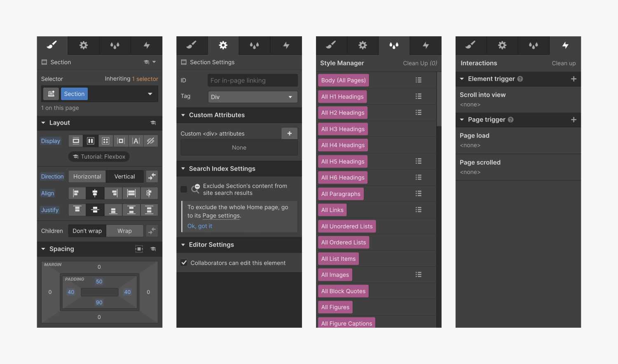Click the options menu icon beside All H1 Headings
The height and width of the screenshot is (364, 618).
click(418, 96)
